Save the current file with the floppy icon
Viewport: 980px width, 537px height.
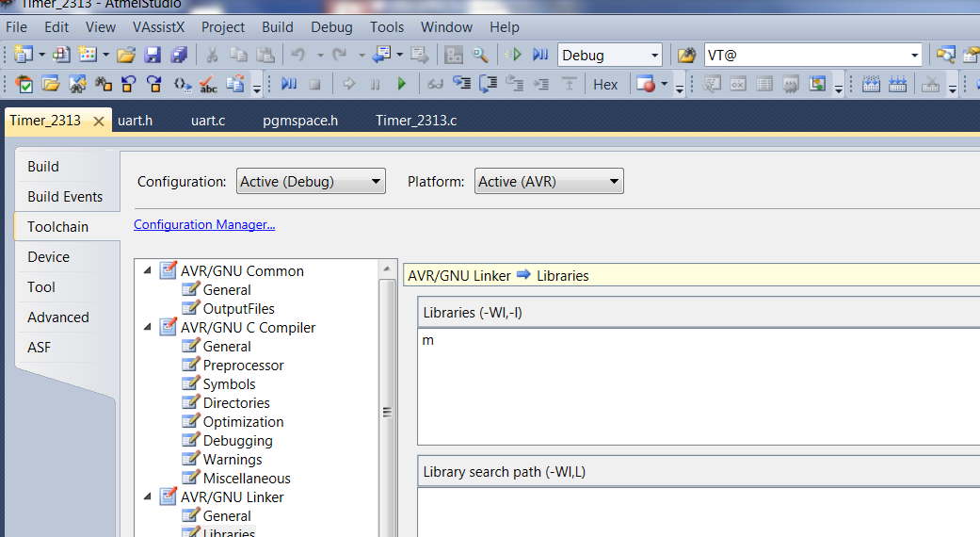pos(153,55)
